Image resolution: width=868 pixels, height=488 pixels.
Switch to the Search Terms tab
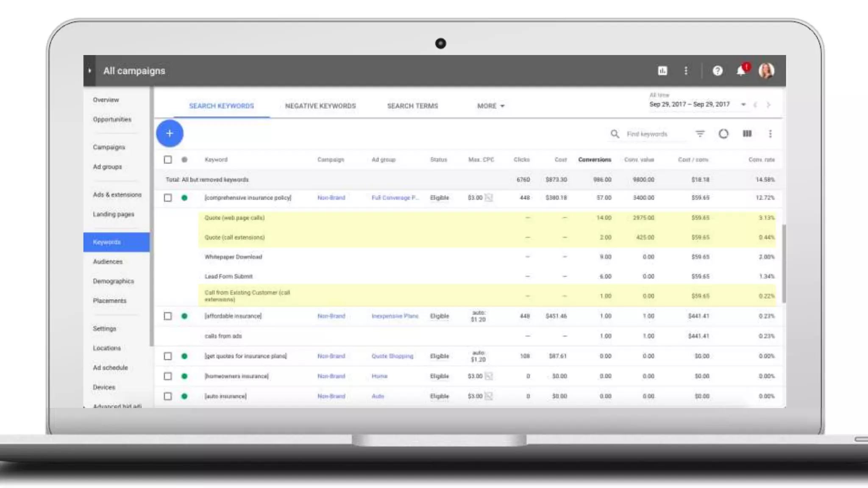coord(412,106)
